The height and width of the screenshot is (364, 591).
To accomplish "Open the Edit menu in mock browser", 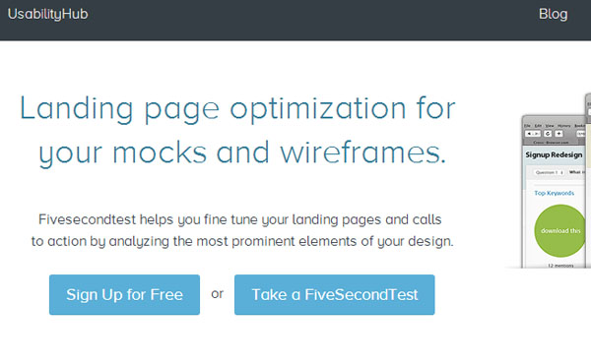I will coord(538,126).
